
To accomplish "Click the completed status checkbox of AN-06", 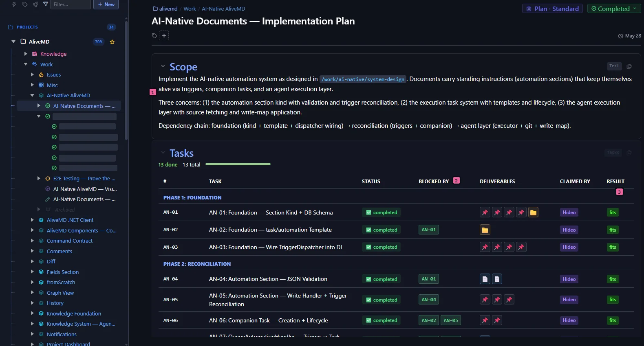I will (368, 320).
